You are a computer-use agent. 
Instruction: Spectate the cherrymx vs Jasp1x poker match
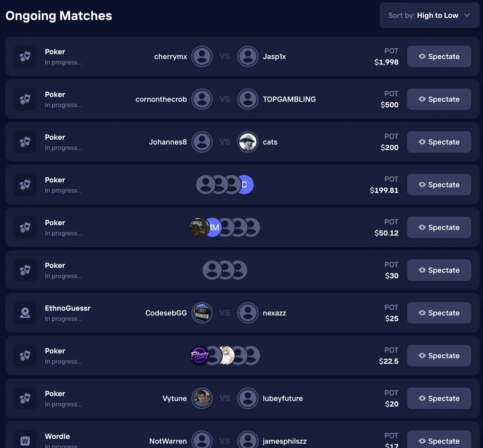click(x=439, y=56)
